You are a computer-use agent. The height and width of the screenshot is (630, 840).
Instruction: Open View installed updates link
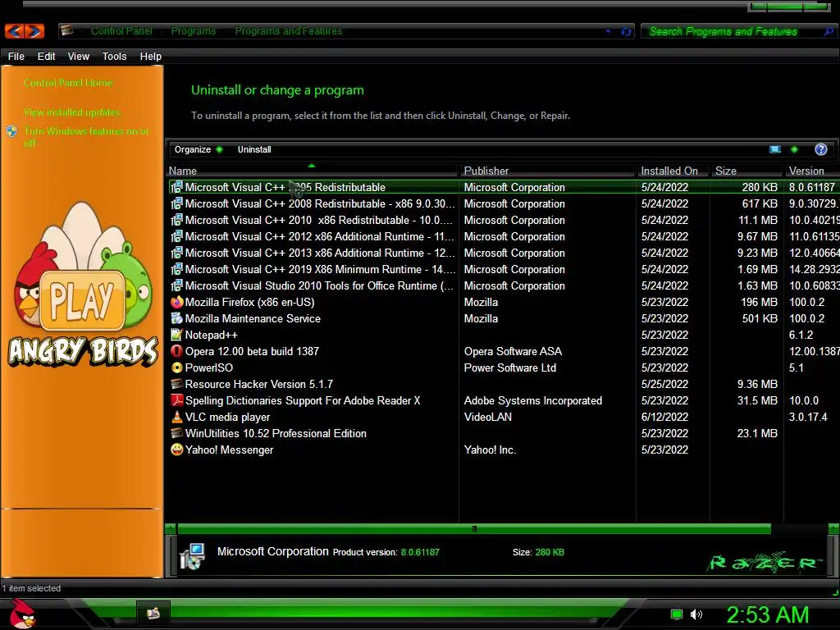(x=72, y=112)
